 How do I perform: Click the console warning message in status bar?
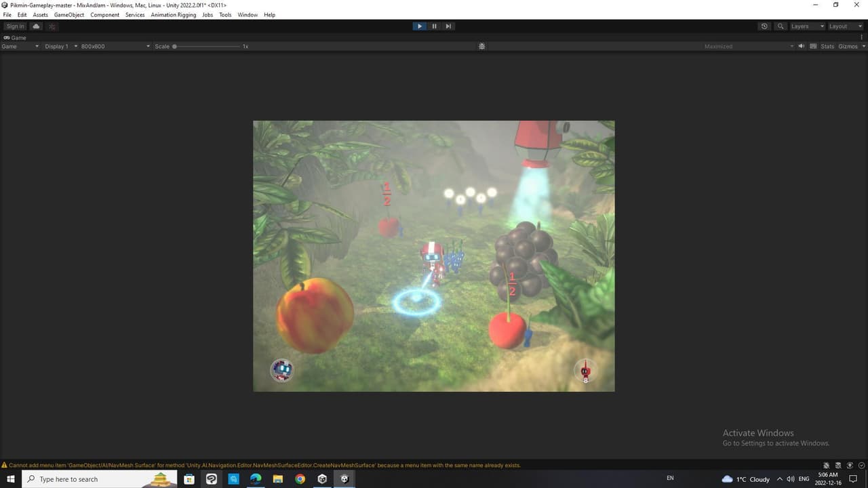(x=265, y=466)
